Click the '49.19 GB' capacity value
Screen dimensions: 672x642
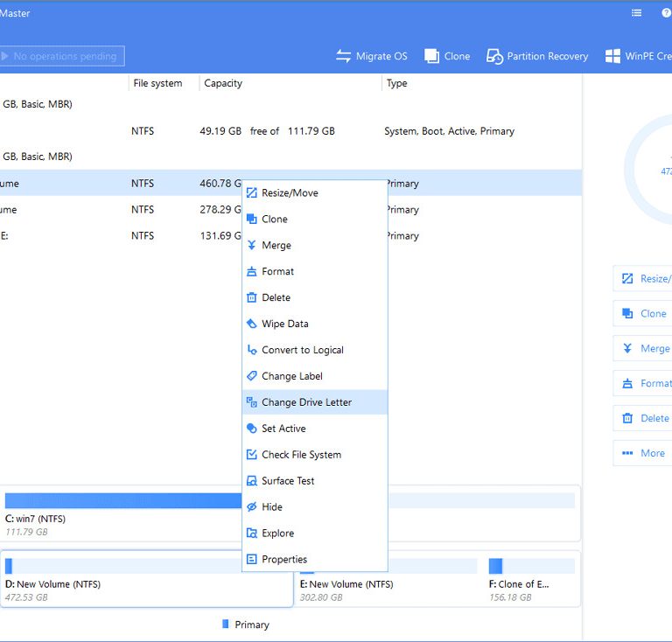point(220,131)
